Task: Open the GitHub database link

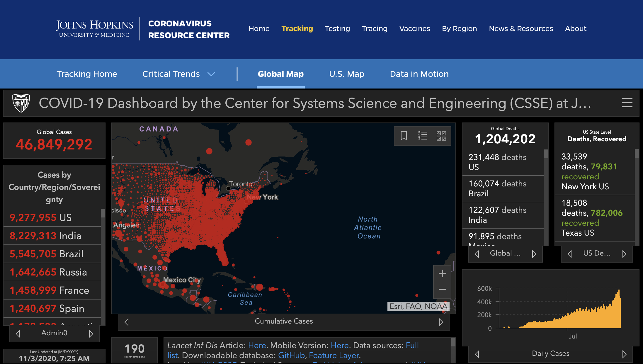Action: tap(291, 355)
